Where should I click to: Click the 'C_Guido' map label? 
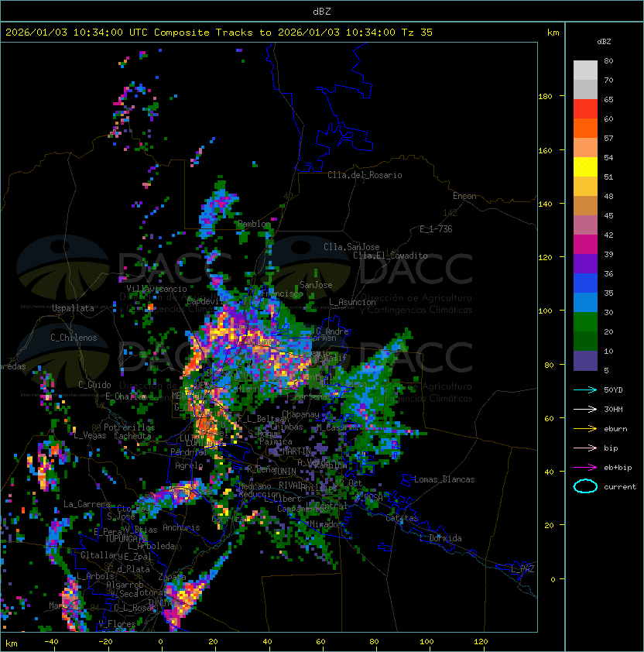coord(94,385)
